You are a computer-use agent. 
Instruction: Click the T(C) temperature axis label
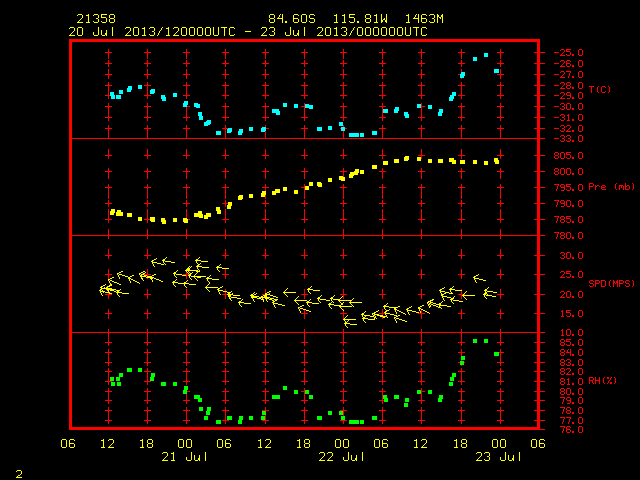pos(600,89)
